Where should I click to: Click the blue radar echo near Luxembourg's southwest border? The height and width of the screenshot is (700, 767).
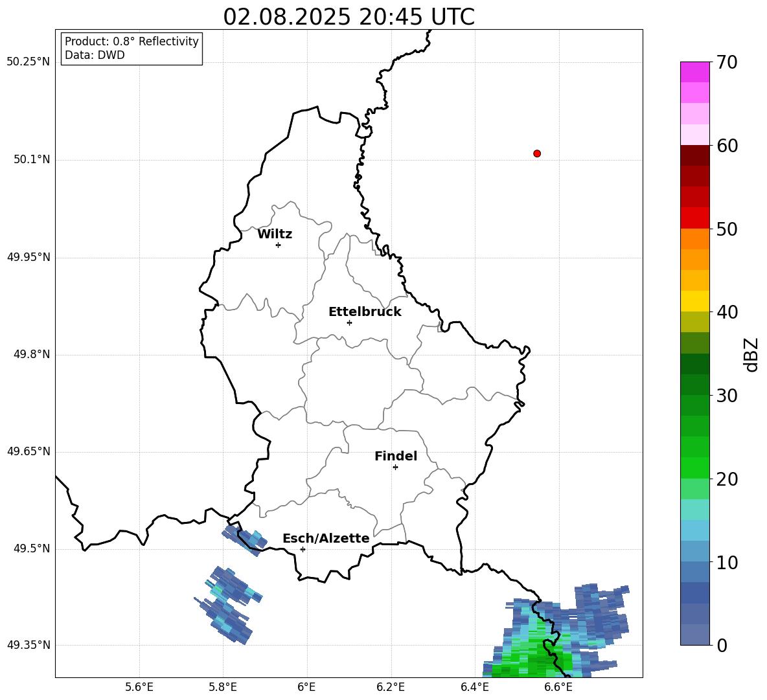click(245, 539)
